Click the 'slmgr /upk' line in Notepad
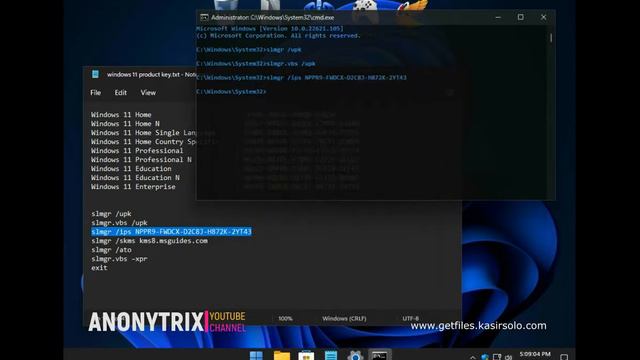 111,213
